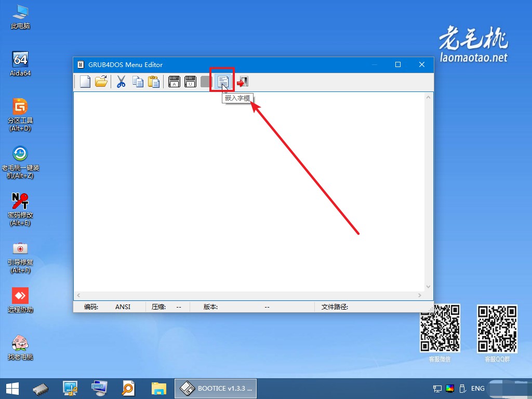Open the Windows Start menu
This screenshot has width=532, height=399.
(12, 389)
